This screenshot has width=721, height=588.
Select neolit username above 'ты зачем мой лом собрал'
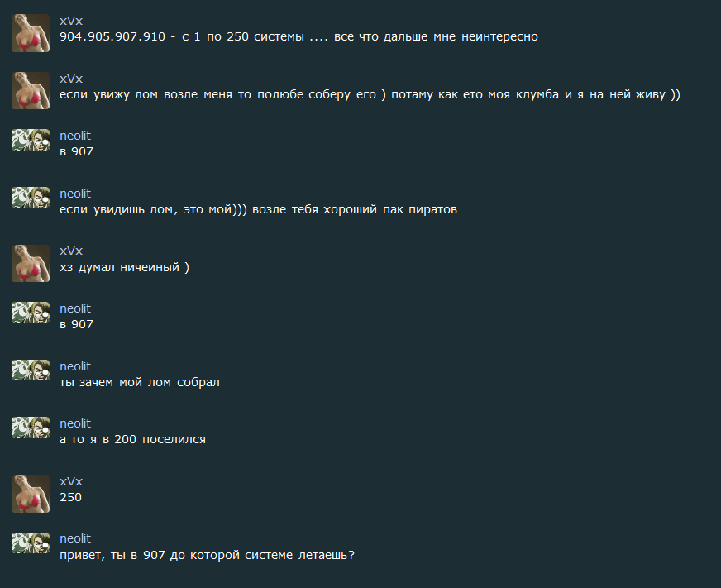[x=75, y=366]
